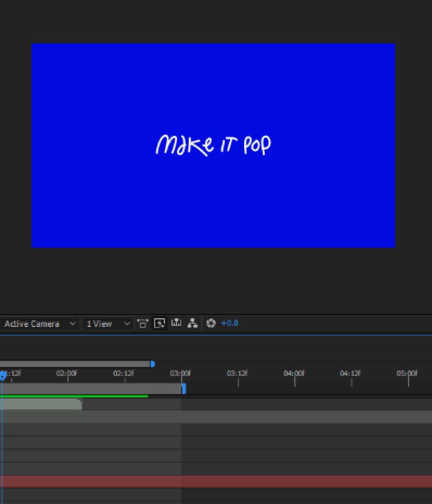The height and width of the screenshot is (504, 432).
Task: Open the Composition Flowchart icon
Action: coord(193,323)
